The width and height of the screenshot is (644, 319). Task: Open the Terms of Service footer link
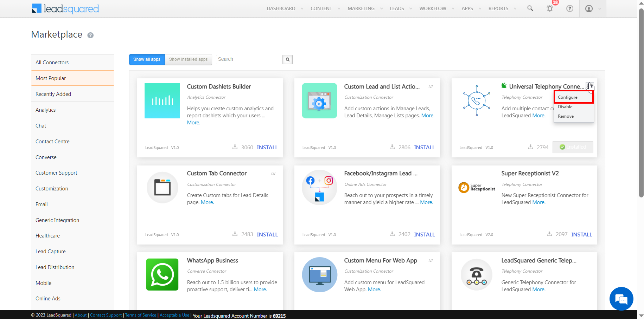click(141, 315)
